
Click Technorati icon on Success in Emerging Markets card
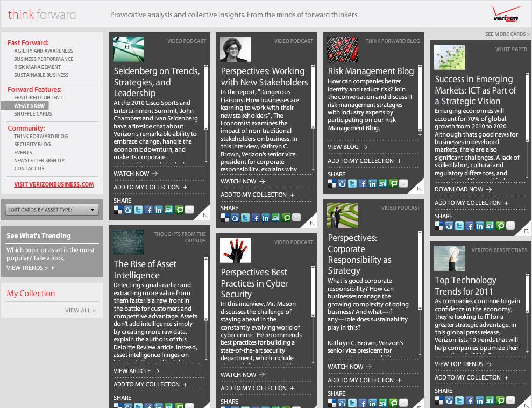pos(500,226)
